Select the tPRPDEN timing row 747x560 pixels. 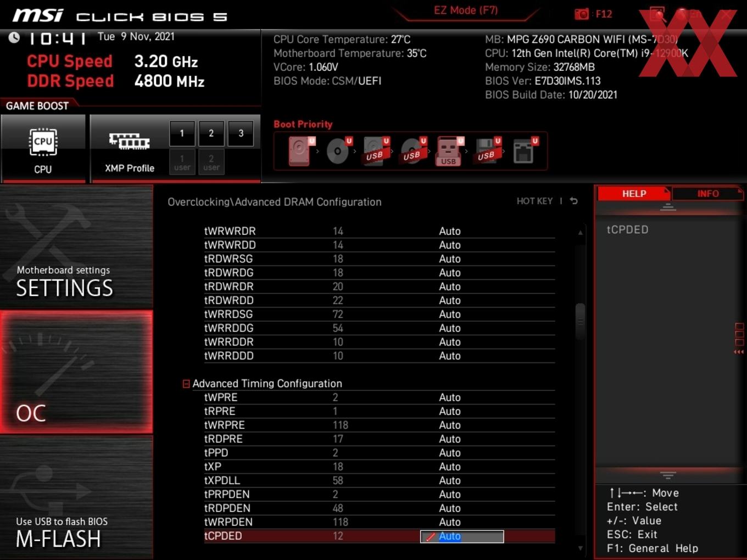(379, 494)
